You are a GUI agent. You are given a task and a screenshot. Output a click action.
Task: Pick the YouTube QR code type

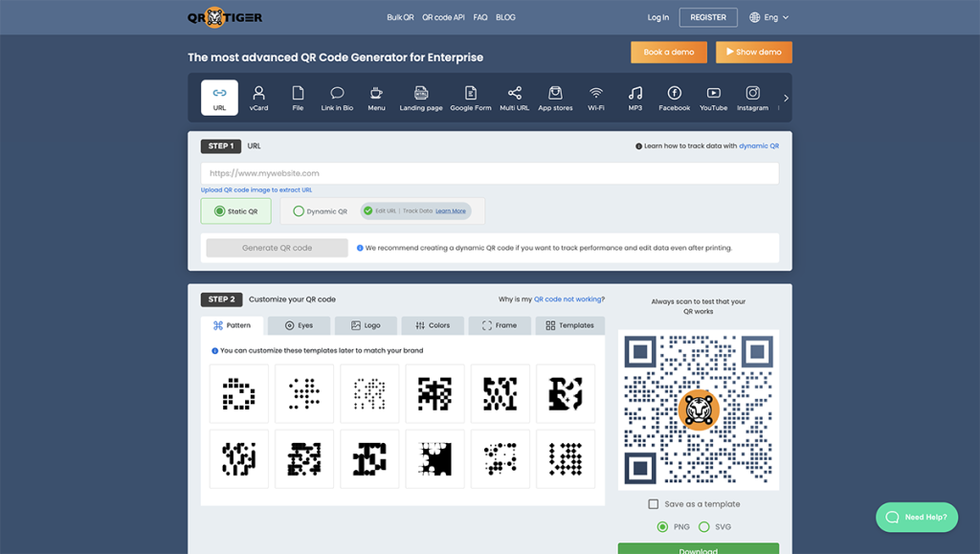click(713, 98)
